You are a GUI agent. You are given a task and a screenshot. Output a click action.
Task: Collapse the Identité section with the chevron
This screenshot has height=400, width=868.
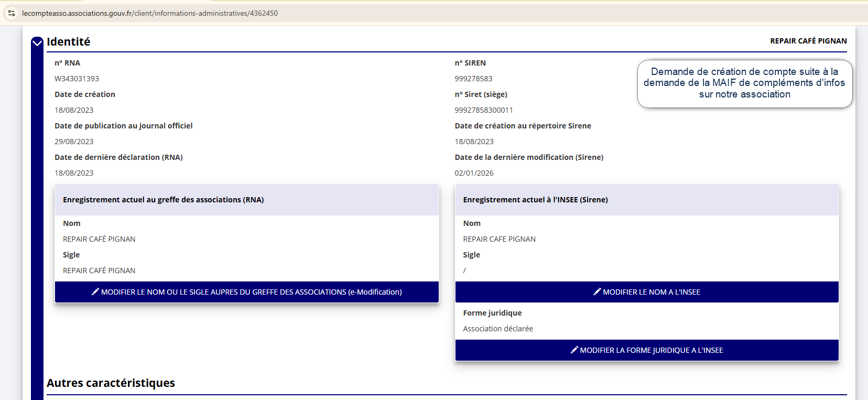point(37,42)
